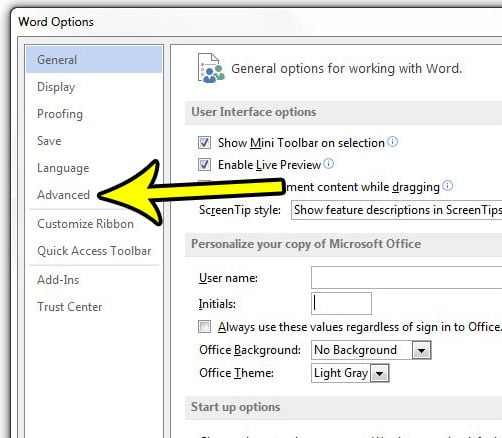Check Always use these values checkbox
The image size is (502, 438).
[204, 327]
